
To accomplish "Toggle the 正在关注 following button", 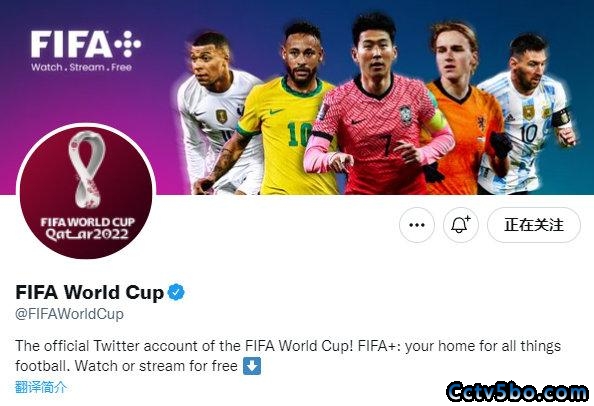I will tap(534, 225).
